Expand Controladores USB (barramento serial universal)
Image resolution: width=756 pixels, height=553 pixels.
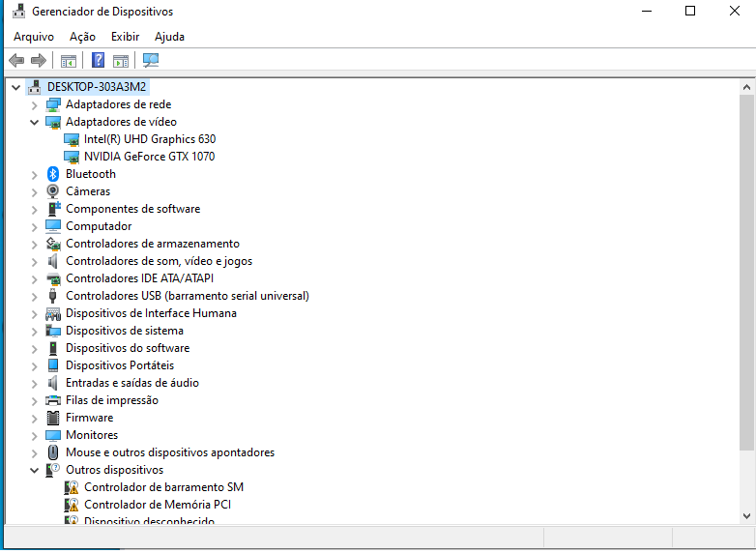(34, 297)
